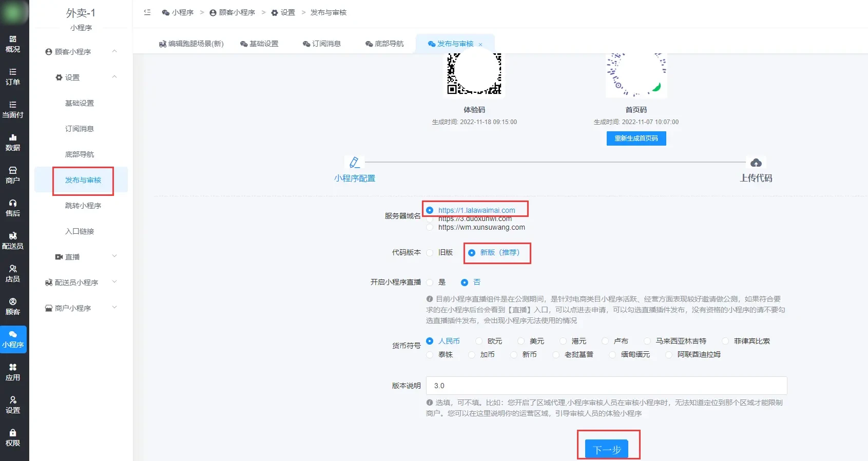Click user avatar at top left
Viewport: 868px width, 461px height.
click(x=14, y=12)
